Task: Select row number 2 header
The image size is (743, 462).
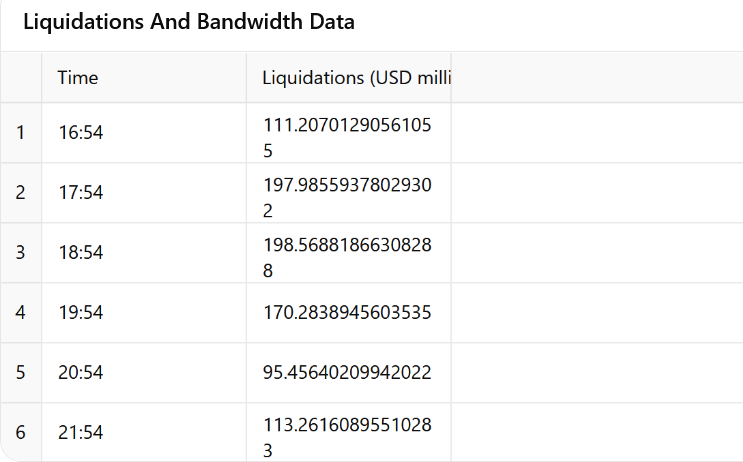Action: [21, 193]
